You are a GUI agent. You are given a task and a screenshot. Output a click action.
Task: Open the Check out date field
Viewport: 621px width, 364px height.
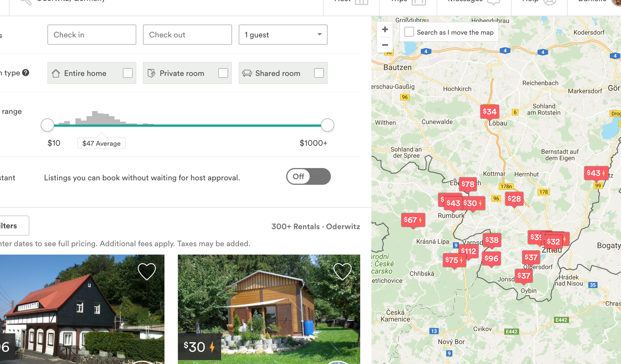187,35
